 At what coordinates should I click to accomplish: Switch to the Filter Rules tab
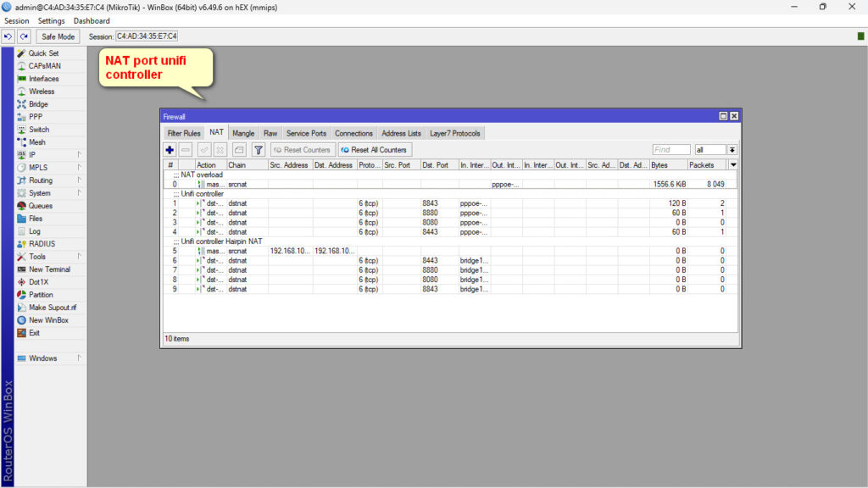click(x=184, y=133)
